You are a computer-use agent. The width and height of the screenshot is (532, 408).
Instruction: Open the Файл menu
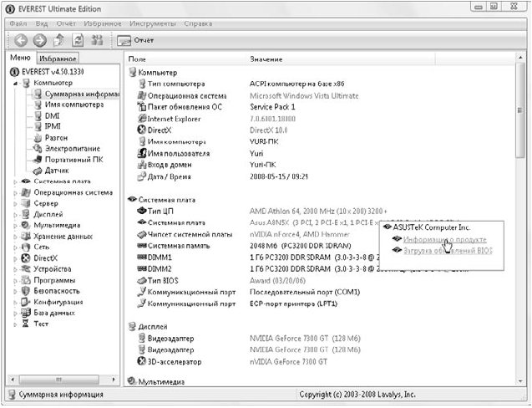18,23
